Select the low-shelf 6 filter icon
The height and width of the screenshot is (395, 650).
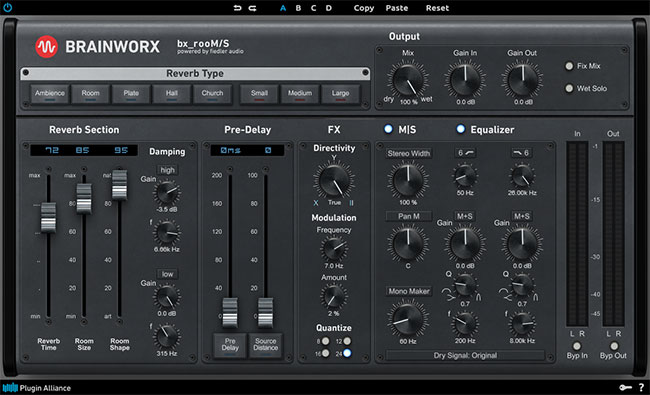pos(465,153)
